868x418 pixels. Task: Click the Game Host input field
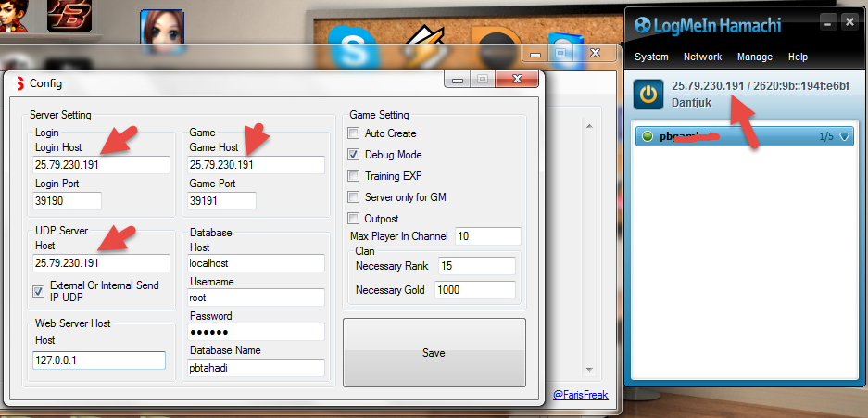[256, 165]
